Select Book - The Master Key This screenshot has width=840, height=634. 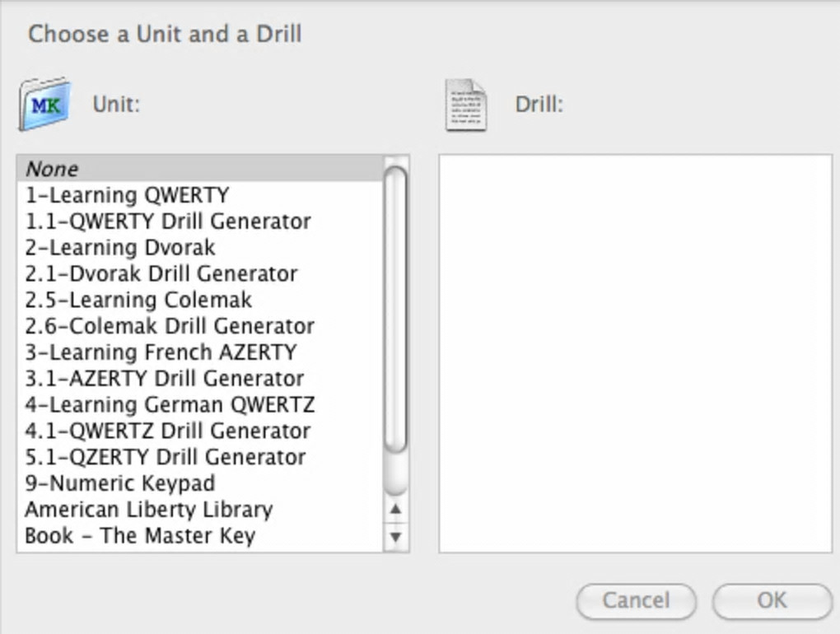[x=140, y=536]
